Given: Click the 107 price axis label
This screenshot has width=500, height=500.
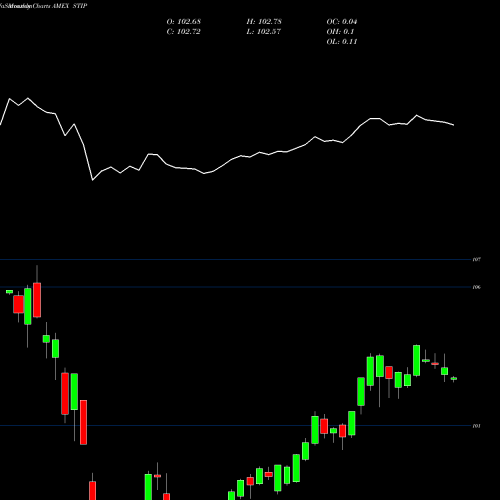Looking at the screenshot, I should [x=477, y=259].
